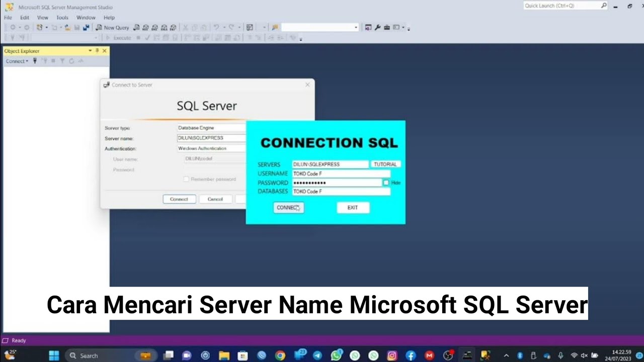This screenshot has height=362, width=644.
Task: Close the Connect to Server dialog
Action: [307, 85]
